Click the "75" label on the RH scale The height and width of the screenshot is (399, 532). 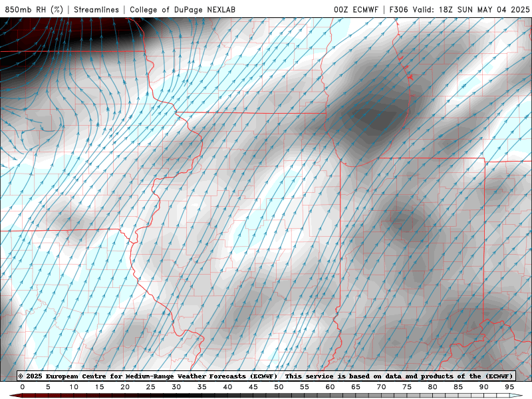click(x=407, y=387)
